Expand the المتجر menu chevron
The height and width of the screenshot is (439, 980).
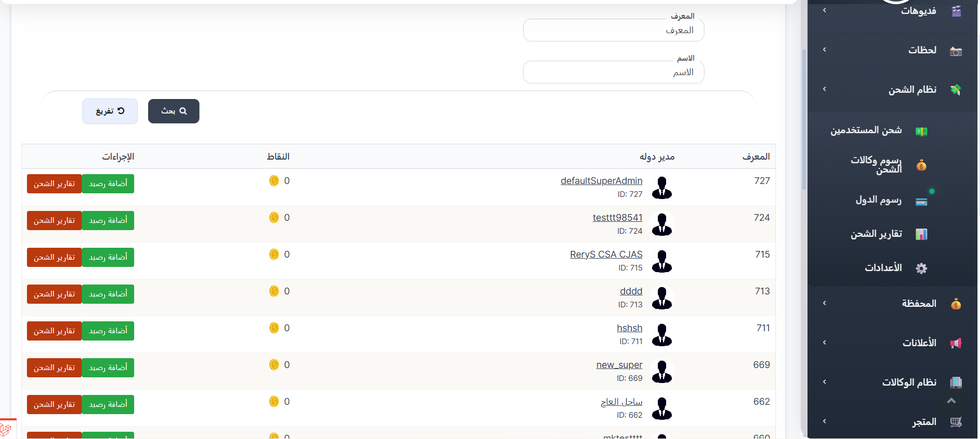825,421
